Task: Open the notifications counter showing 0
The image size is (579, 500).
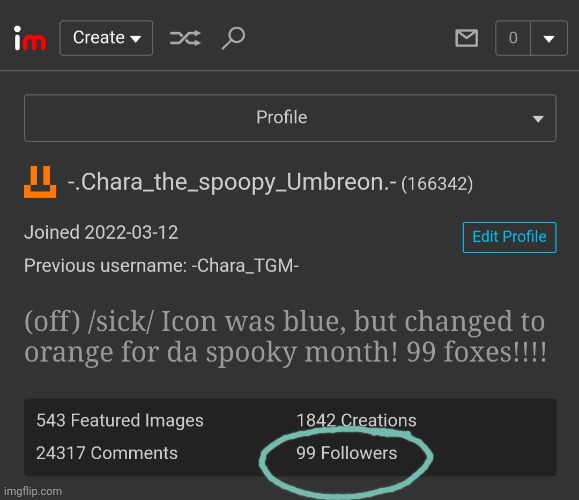Action: pos(513,38)
